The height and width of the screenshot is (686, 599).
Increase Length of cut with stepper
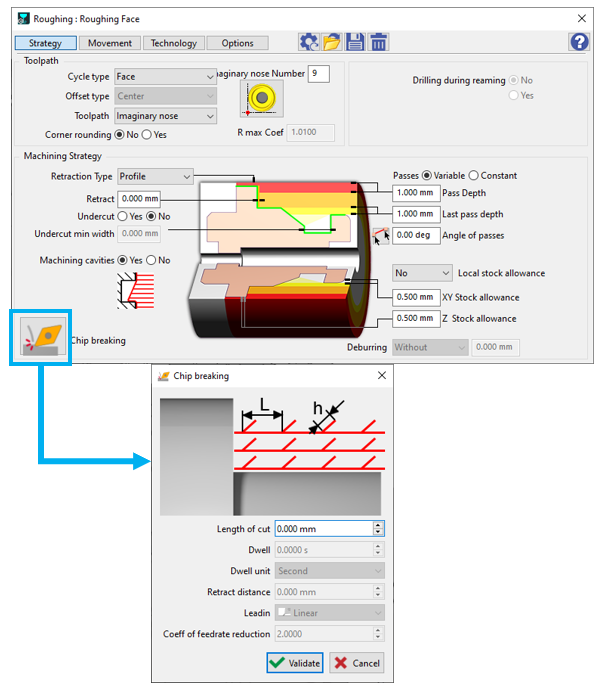(378, 525)
